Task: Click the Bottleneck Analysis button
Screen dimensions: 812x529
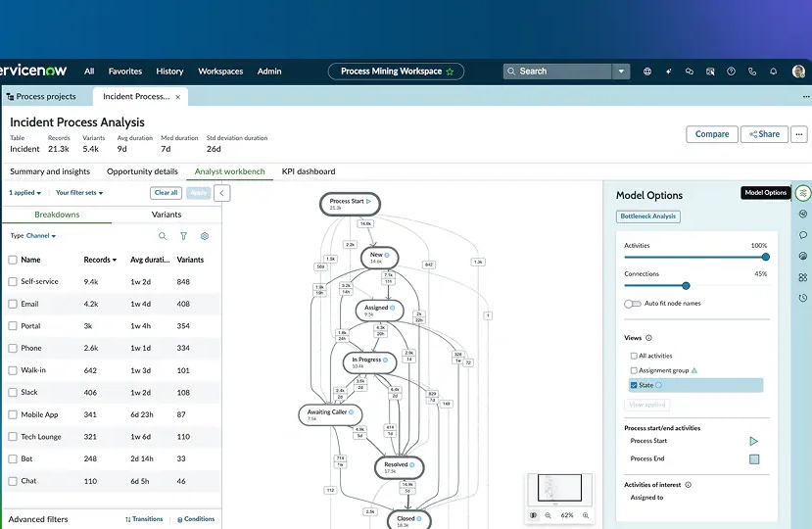Action: point(648,216)
